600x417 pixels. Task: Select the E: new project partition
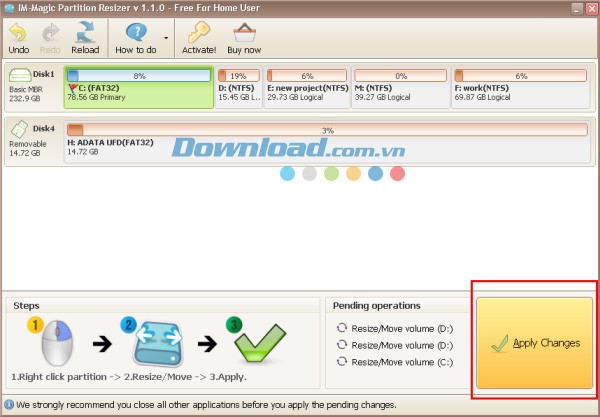tap(307, 88)
